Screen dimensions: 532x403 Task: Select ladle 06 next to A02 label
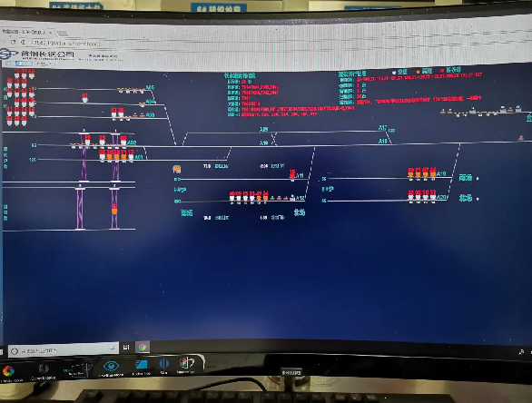point(123,140)
